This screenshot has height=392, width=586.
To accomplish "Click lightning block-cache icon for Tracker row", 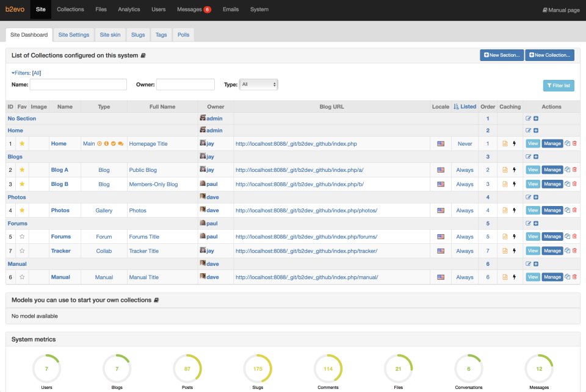I will pos(514,251).
